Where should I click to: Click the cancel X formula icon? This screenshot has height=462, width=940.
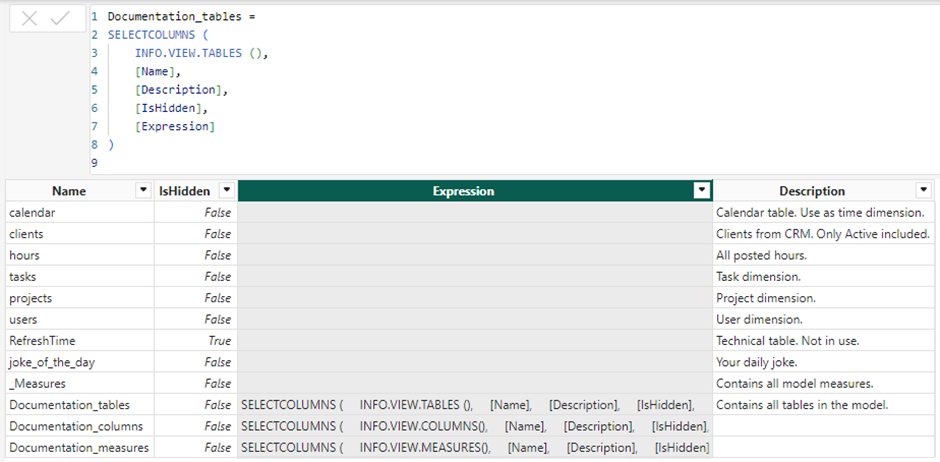tap(30, 19)
